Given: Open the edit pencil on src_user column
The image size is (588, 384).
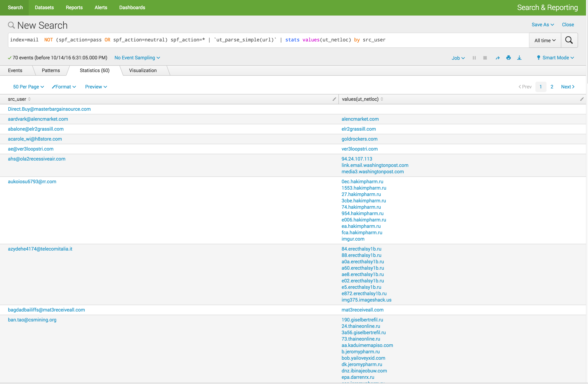Looking at the screenshot, I should tap(334, 99).
